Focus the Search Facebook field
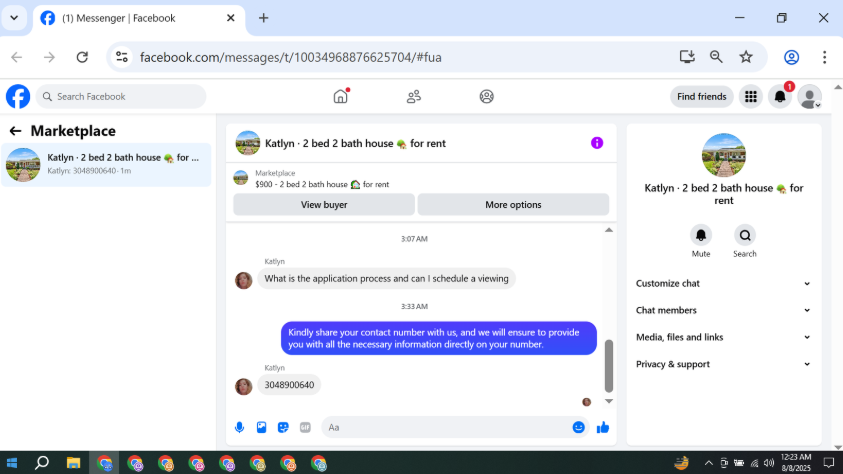The height and width of the screenshot is (474, 843). click(121, 97)
